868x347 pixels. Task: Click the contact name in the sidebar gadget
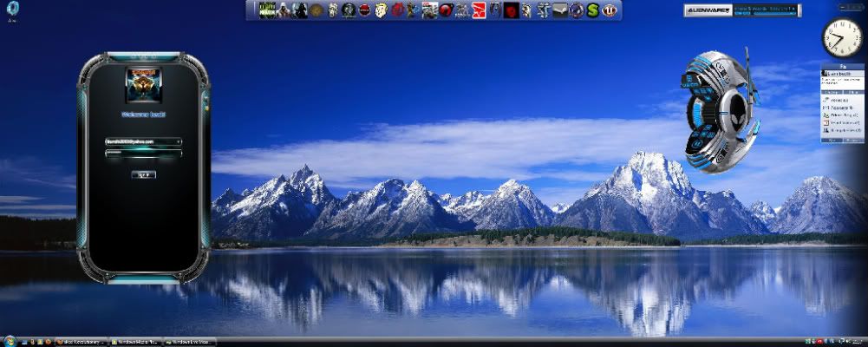click(x=839, y=74)
